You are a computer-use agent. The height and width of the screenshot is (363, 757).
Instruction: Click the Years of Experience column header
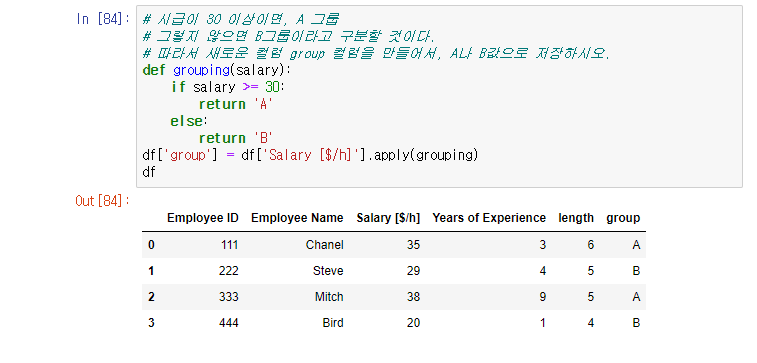[x=489, y=218]
